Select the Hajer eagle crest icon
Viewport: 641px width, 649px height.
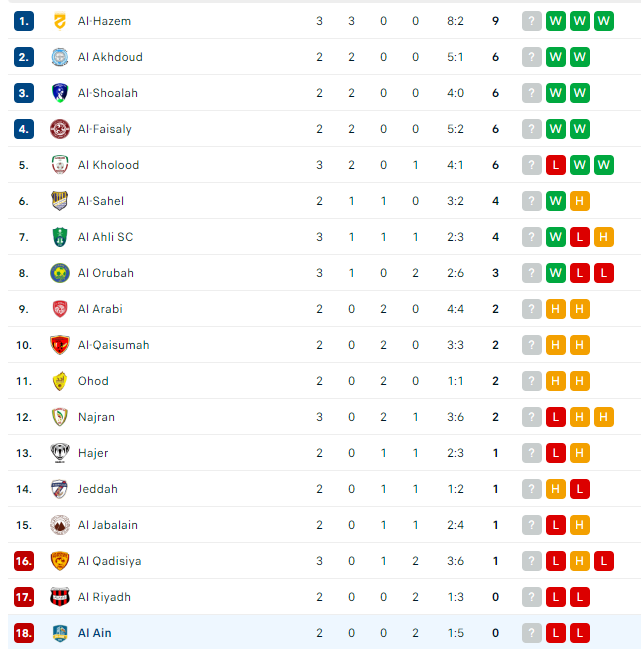tap(60, 453)
